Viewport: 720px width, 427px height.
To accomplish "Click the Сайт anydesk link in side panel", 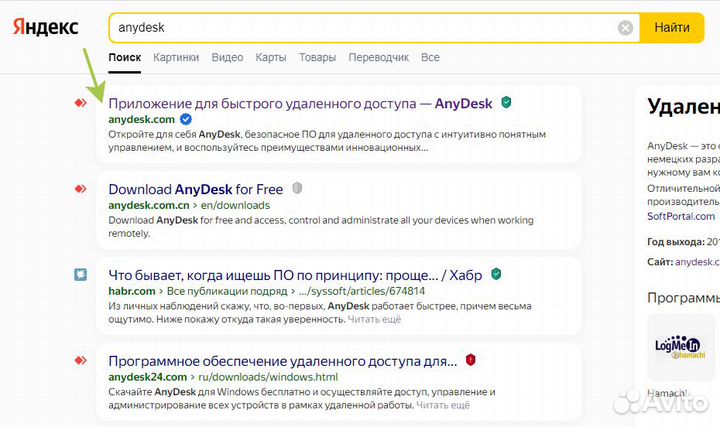I will pyautogui.click(x=697, y=262).
